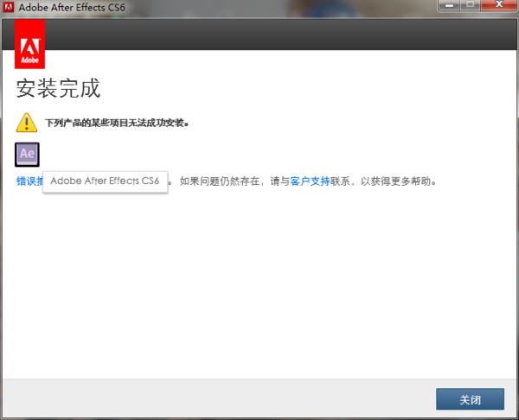Image resolution: width=519 pixels, height=420 pixels.
Task: Click the yellow warning triangle icon
Action: point(27,123)
